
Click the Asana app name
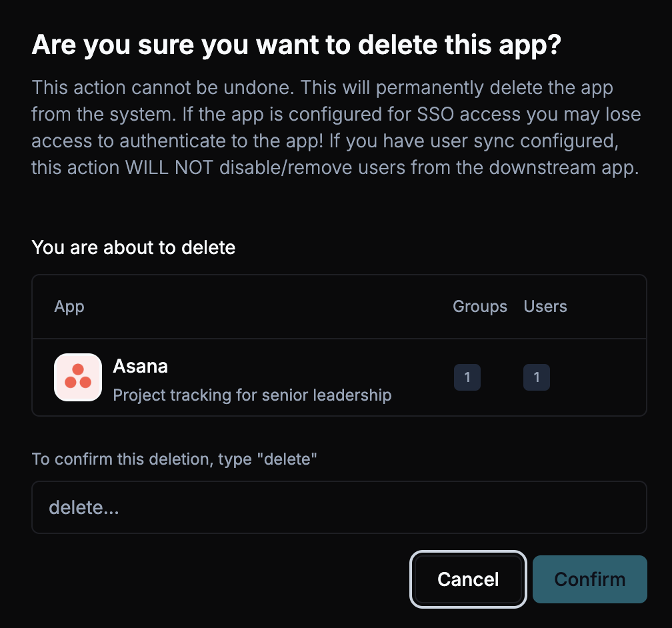coord(140,366)
